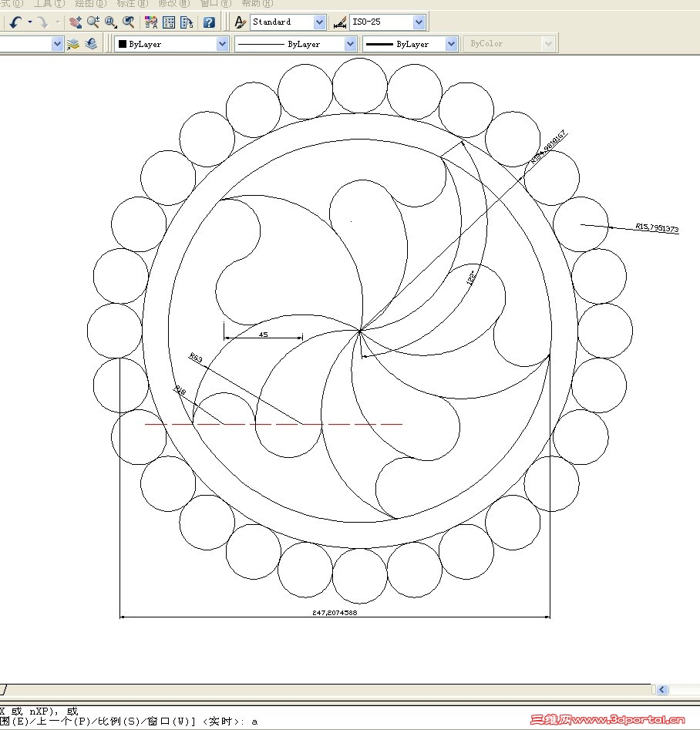This screenshot has height=730, width=700.
Task: Select the Zoom Window tool
Action: click(111, 22)
